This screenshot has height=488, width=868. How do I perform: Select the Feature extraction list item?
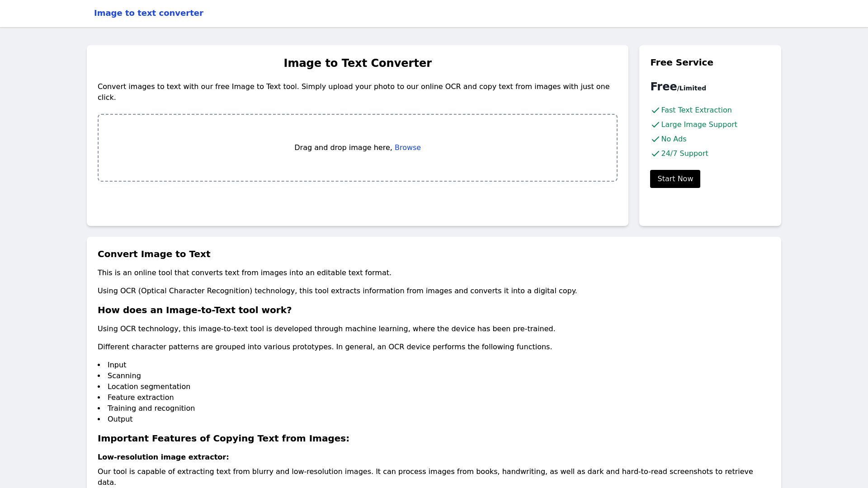pos(141,397)
